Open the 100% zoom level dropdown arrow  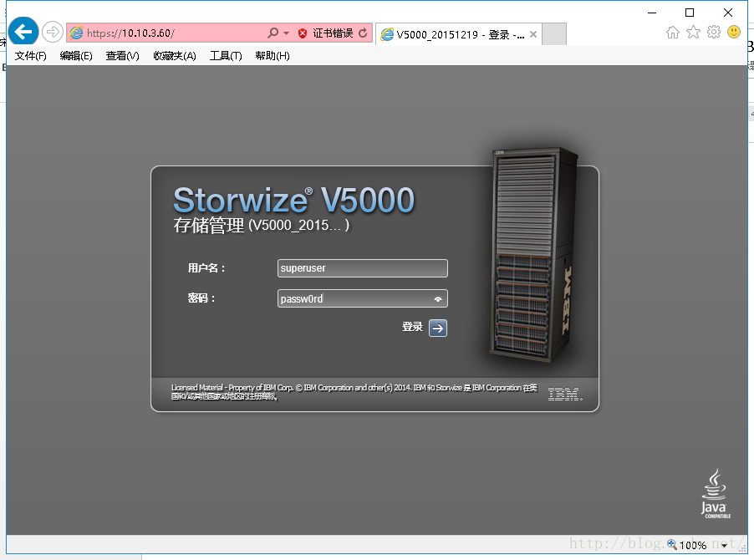coord(724,546)
